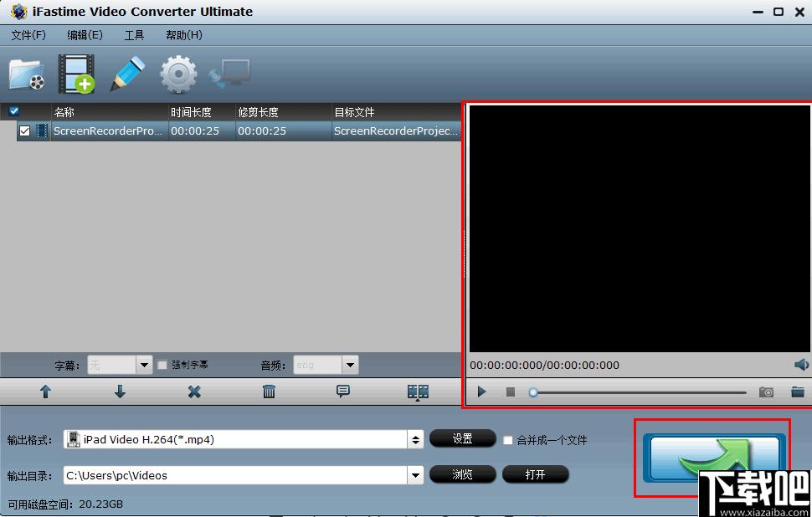Open the load files folder icon
The image size is (812, 517).
27,74
